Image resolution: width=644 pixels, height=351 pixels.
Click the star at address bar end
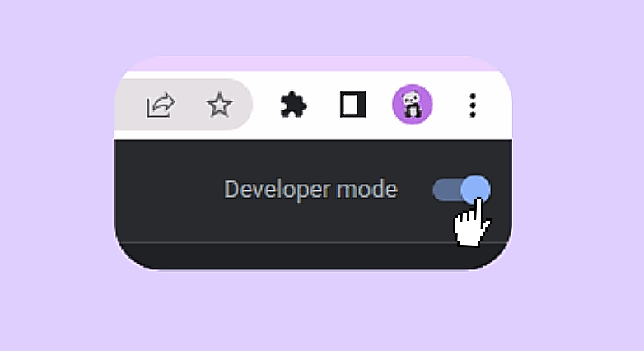[x=219, y=105]
